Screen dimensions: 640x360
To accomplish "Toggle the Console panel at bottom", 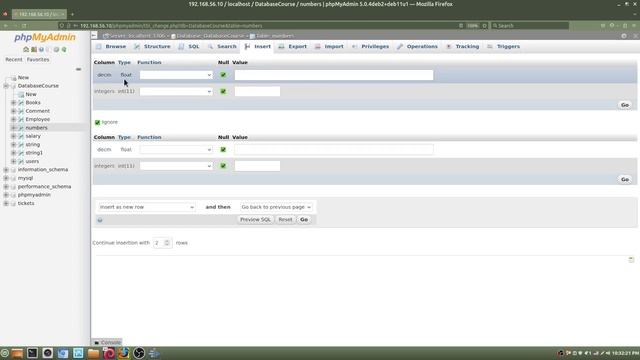I will (x=108, y=342).
